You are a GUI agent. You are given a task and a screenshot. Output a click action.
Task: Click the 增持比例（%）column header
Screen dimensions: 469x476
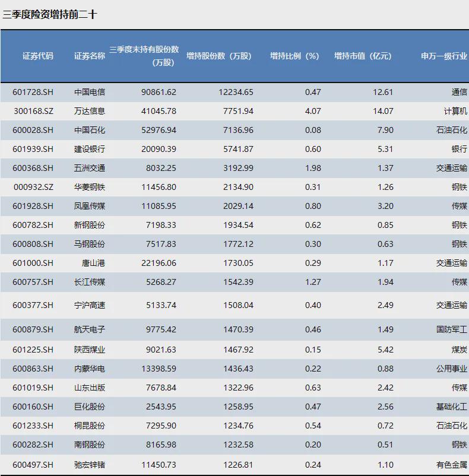pos(294,56)
